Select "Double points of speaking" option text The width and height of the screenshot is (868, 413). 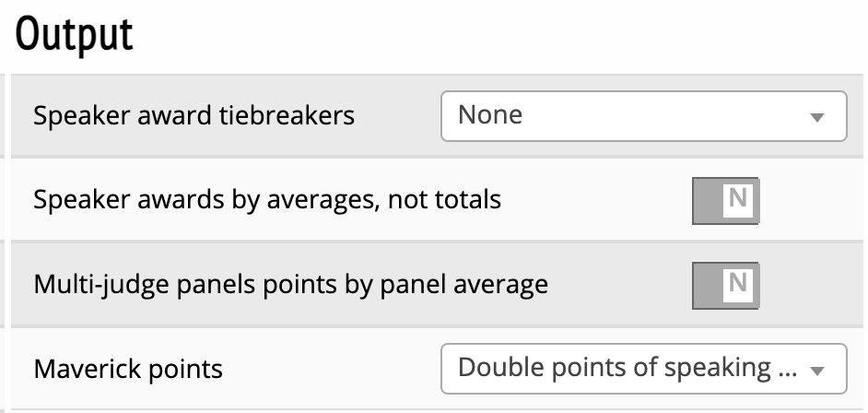pyautogui.click(x=614, y=368)
